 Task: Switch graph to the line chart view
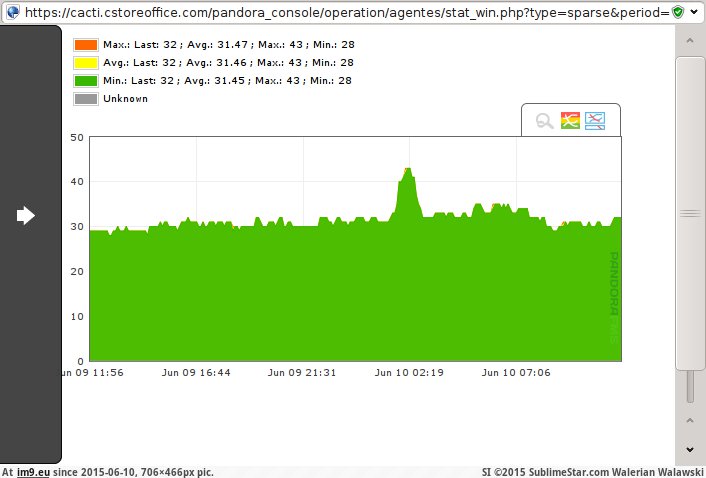[x=596, y=121]
